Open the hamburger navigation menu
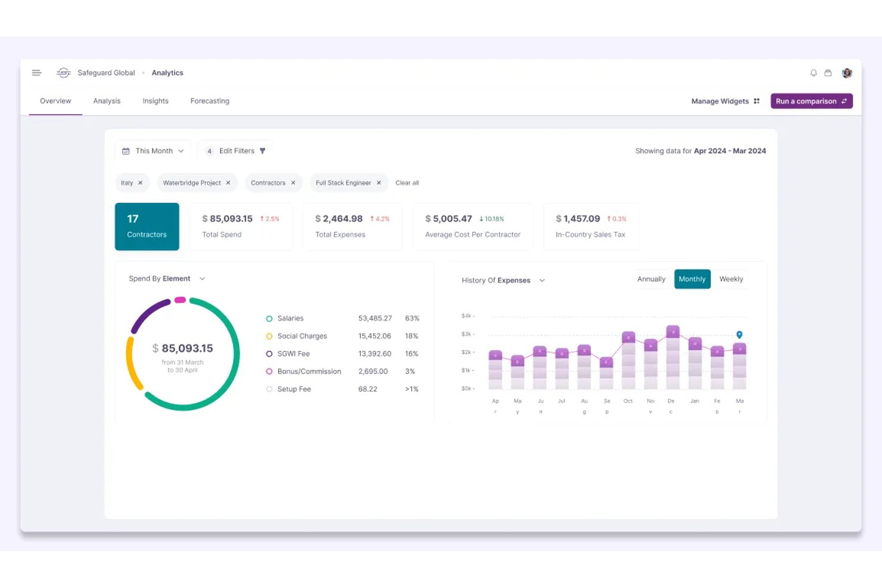The height and width of the screenshot is (588, 882). 36,73
